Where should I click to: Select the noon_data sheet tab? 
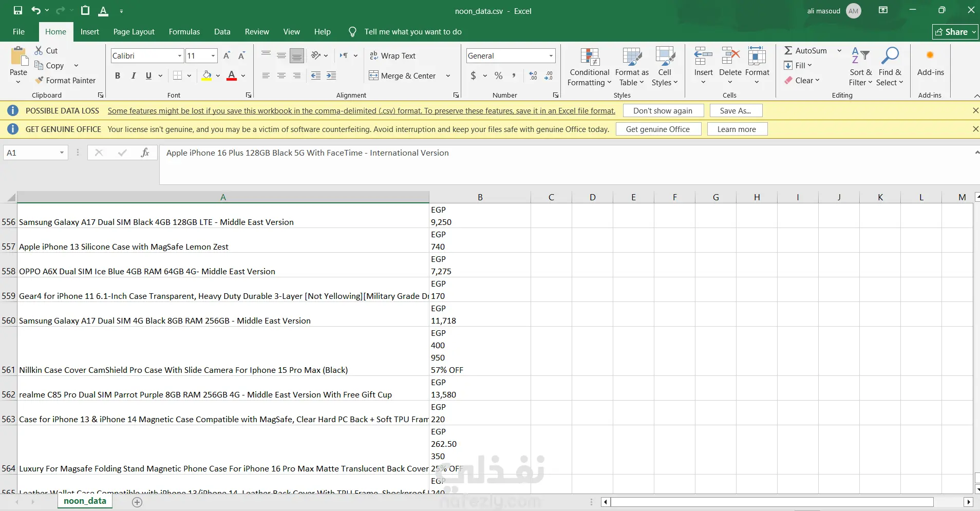coord(85,501)
